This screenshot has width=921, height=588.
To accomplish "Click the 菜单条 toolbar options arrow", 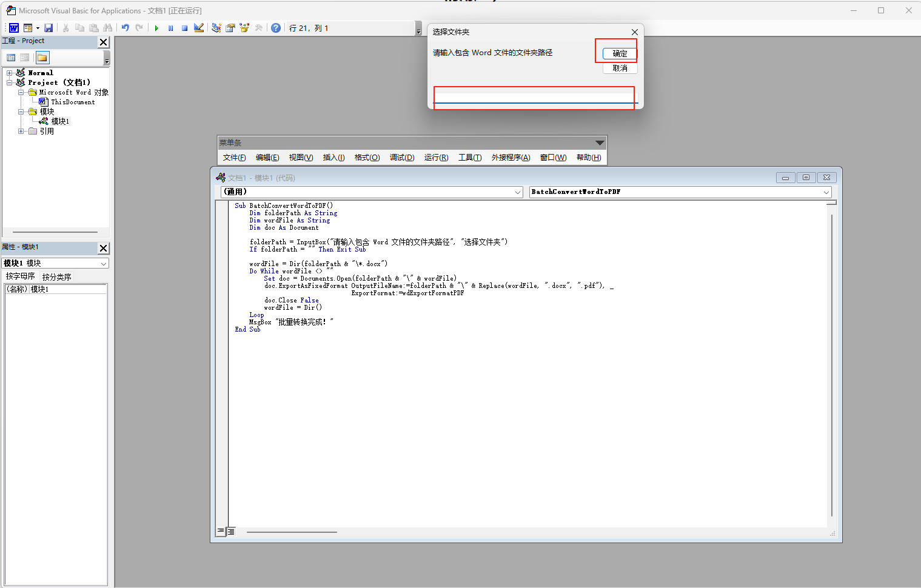I will (x=600, y=143).
